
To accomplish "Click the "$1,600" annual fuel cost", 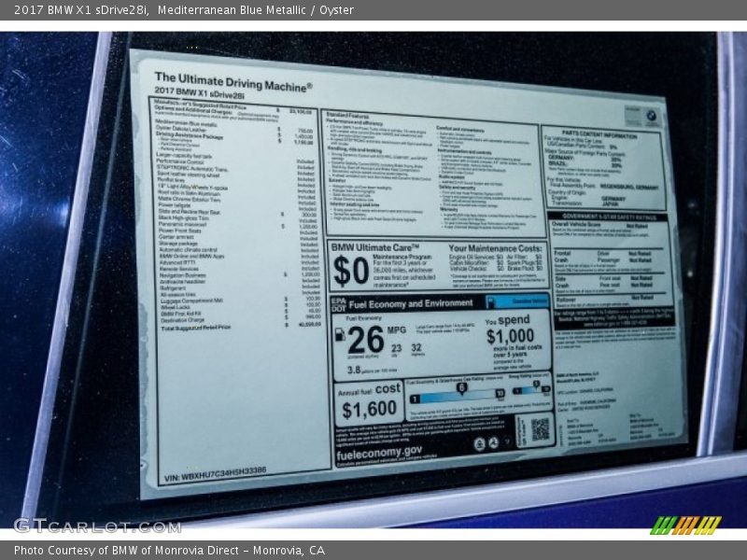I will [369, 410].
